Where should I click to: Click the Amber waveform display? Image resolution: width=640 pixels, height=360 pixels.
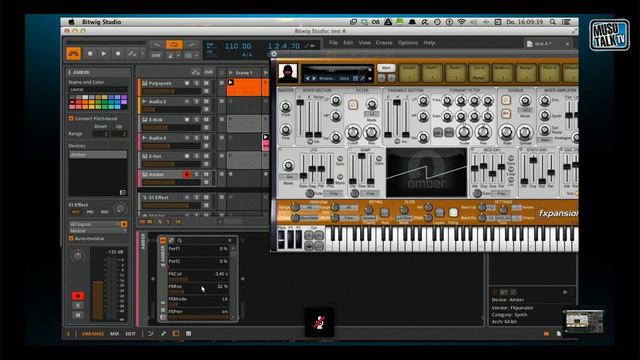tap(426, 173)
